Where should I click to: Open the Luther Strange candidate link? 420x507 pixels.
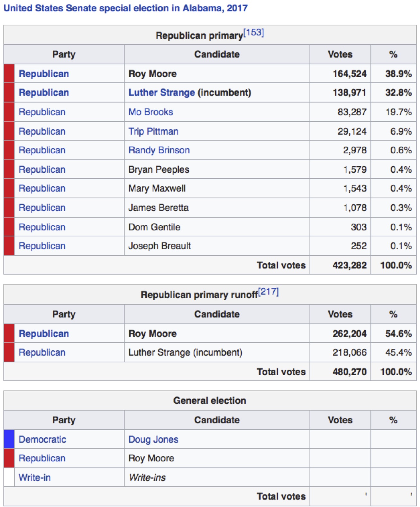[x=161, y=93]
